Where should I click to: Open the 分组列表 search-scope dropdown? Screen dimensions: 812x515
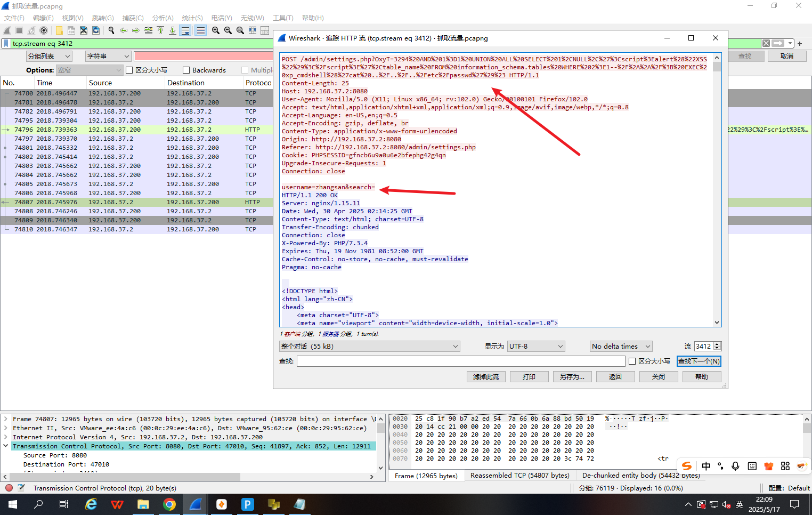point(49,57)
